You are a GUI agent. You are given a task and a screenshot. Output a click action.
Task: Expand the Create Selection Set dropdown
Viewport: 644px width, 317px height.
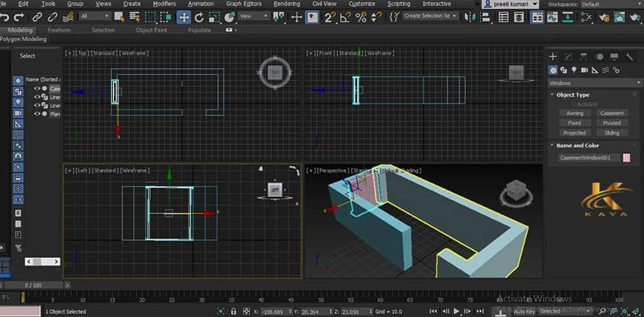(430, 16)
